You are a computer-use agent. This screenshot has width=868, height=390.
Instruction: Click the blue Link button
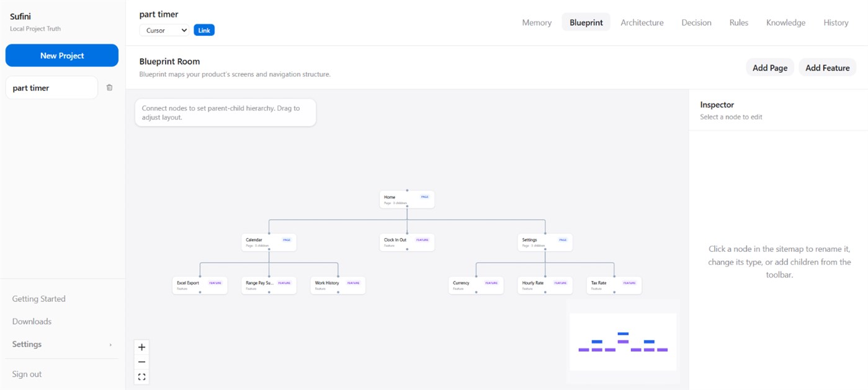coord(204,30)
